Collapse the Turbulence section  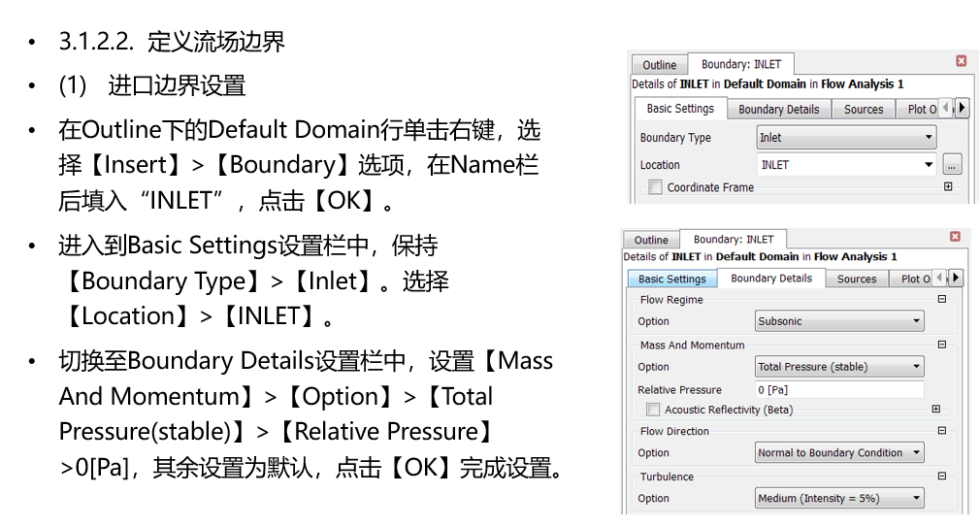pyautogui.click(x=942, y=476)
